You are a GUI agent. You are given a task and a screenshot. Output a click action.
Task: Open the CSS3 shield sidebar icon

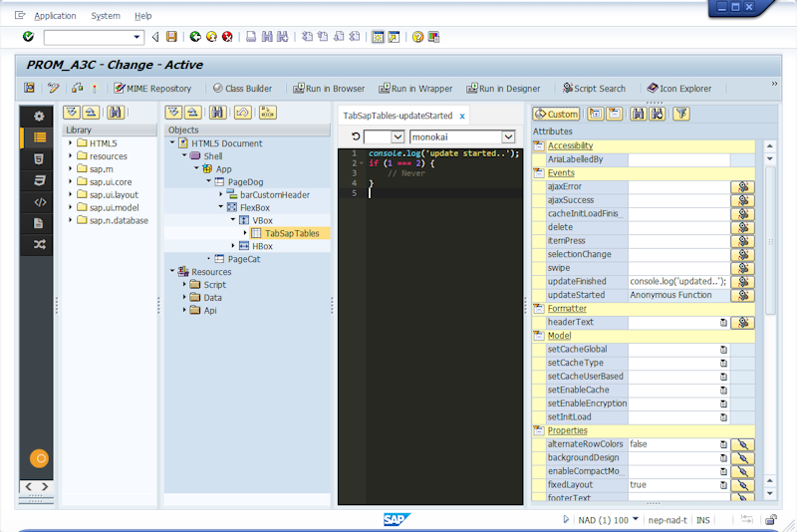39,180
